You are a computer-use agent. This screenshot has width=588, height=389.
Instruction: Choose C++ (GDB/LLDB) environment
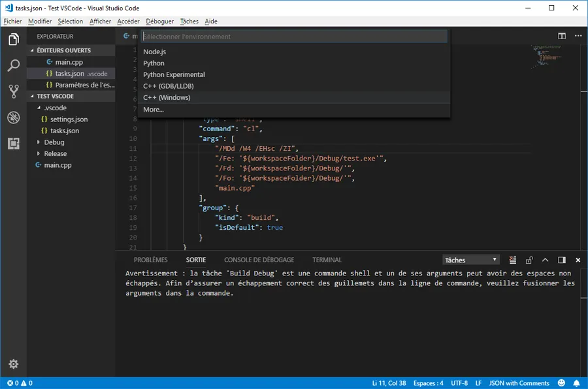[x=294, y=86]
